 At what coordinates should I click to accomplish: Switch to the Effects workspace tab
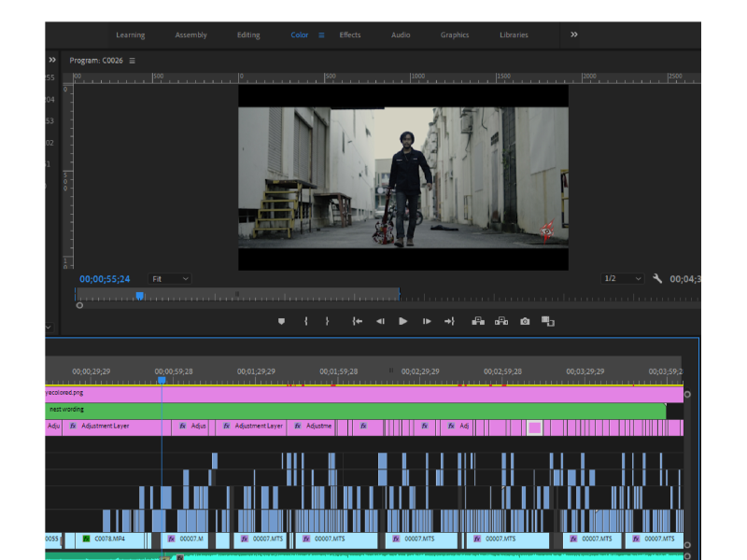click(x=350, y=35)
